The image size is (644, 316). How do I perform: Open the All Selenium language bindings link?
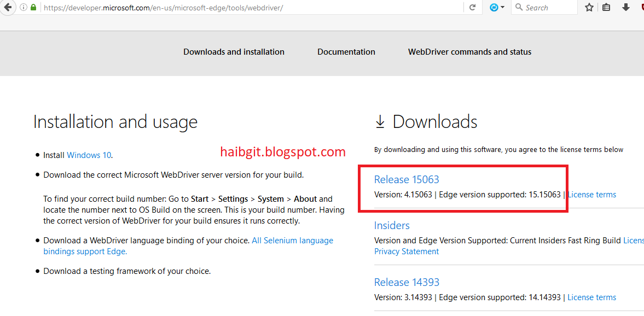point(292,240)
